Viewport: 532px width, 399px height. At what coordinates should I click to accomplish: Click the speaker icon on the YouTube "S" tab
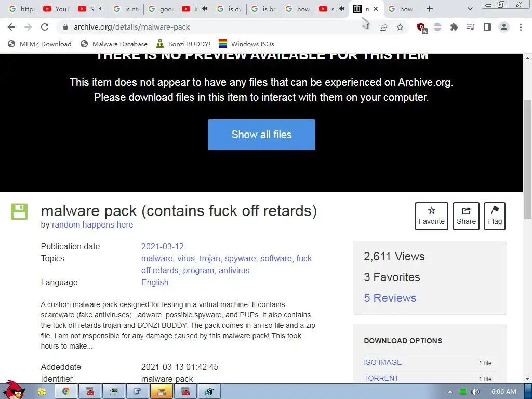click(101, 9)
